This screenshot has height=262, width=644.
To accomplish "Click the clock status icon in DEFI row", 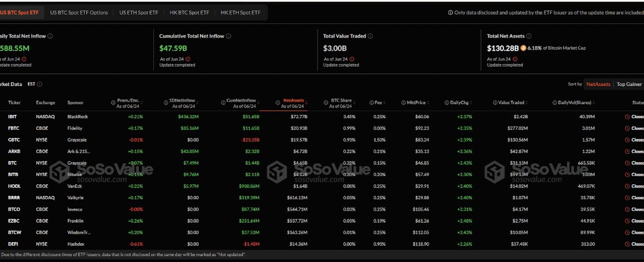I will [x=627, y=244].
